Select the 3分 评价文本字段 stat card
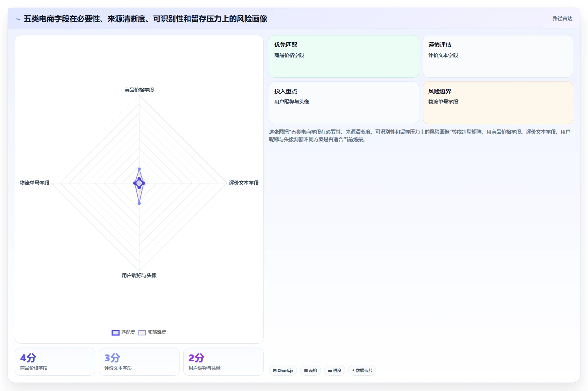The width and height of the screenshot is (588, 391). pyautogui.click(x=139, y=362)
